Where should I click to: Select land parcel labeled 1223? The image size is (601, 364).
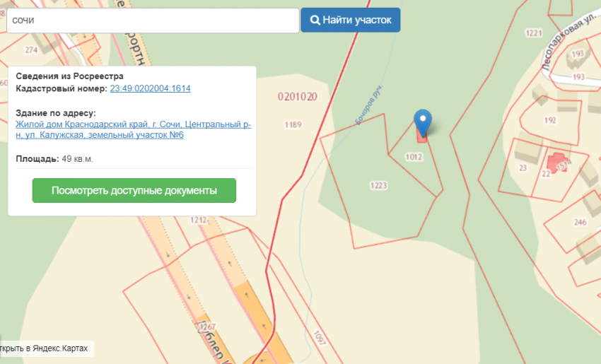click(x=379, y=185)
